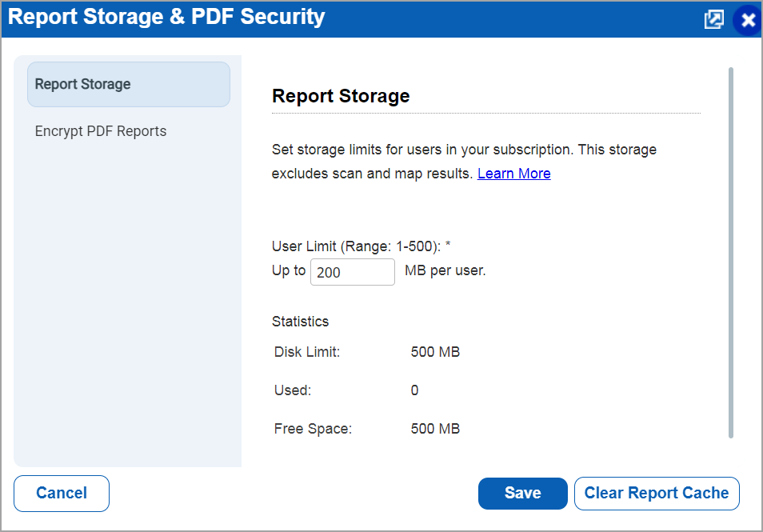Click inside the user limit MB input box
This screenshot has width=763, height=532.
point(352,272)
